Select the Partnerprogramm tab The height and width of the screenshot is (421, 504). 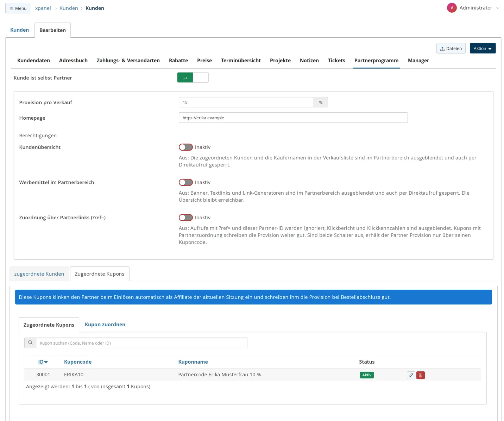click(x=377, y=61)
